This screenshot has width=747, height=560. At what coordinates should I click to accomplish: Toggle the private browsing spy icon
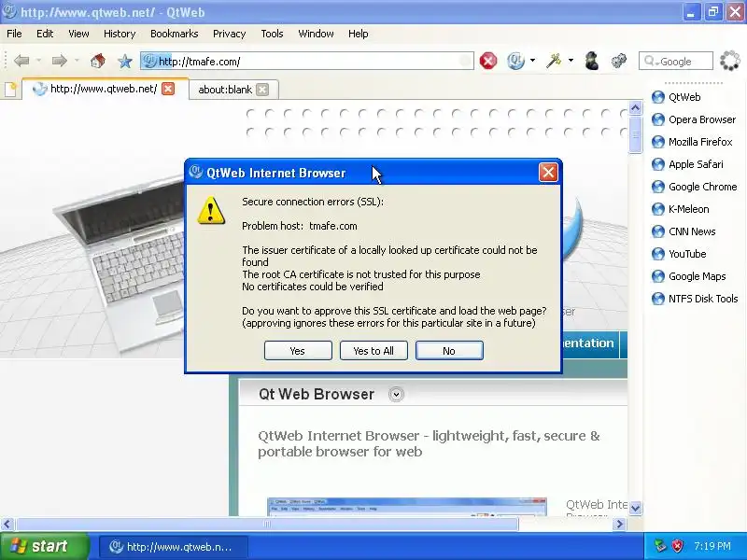click(x=592, y=61)
